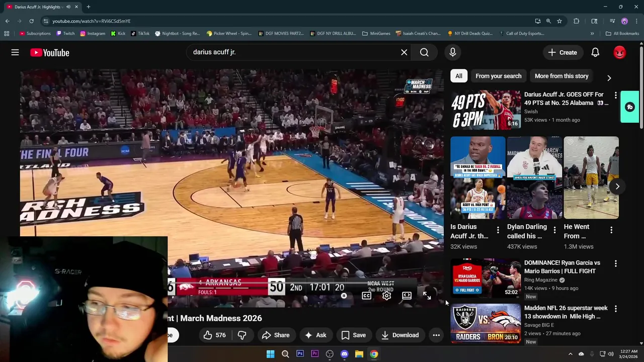Open the Madden NFL 26 Raiders vs Broncos thumbnail
The height and width of the screenshot is (362, 644).
pos(486,323)
